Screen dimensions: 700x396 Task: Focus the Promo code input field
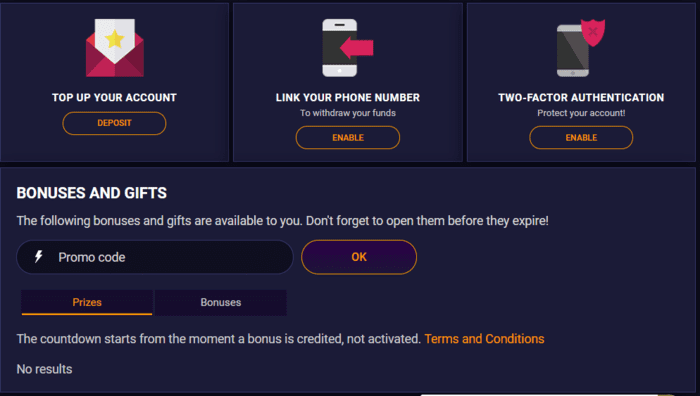(x=155, y=257)
